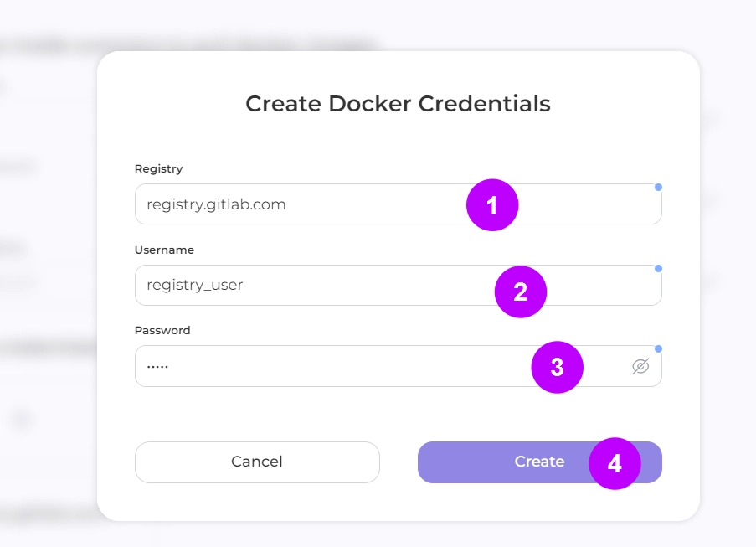Hit the numbered circle 4 badge
The image size is (756, 547).
pyautogui.click(x=615, y=463)
